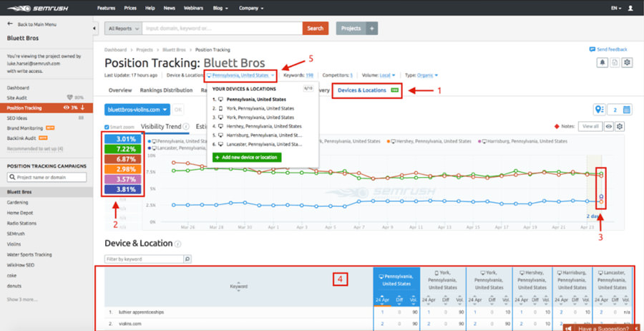Image resolution: width=644 pixels, height=331 pixels.
Task: Toggle the Smart zoom checkbox
Action: (107, 127)
